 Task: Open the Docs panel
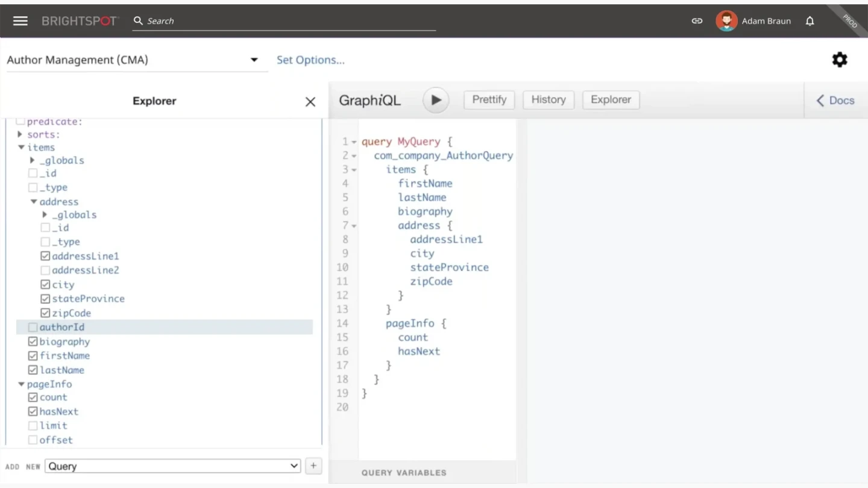(835, 100)
